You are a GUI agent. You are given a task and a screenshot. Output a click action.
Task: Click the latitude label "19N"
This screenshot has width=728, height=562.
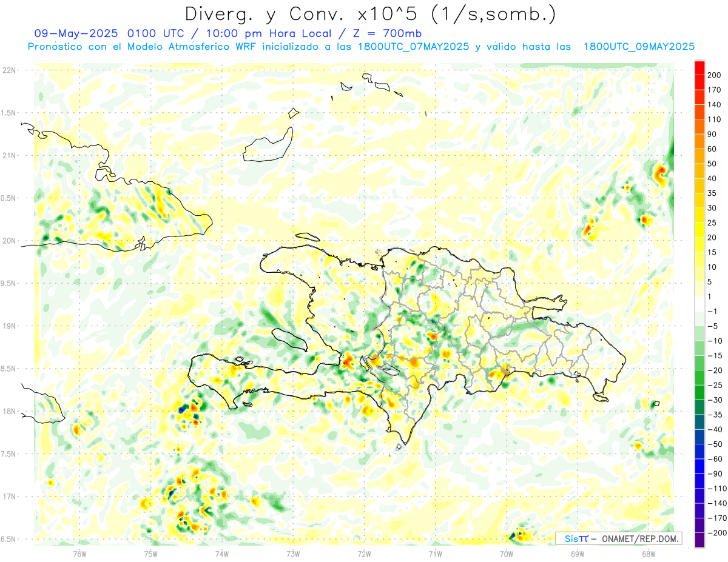[9, 326]
